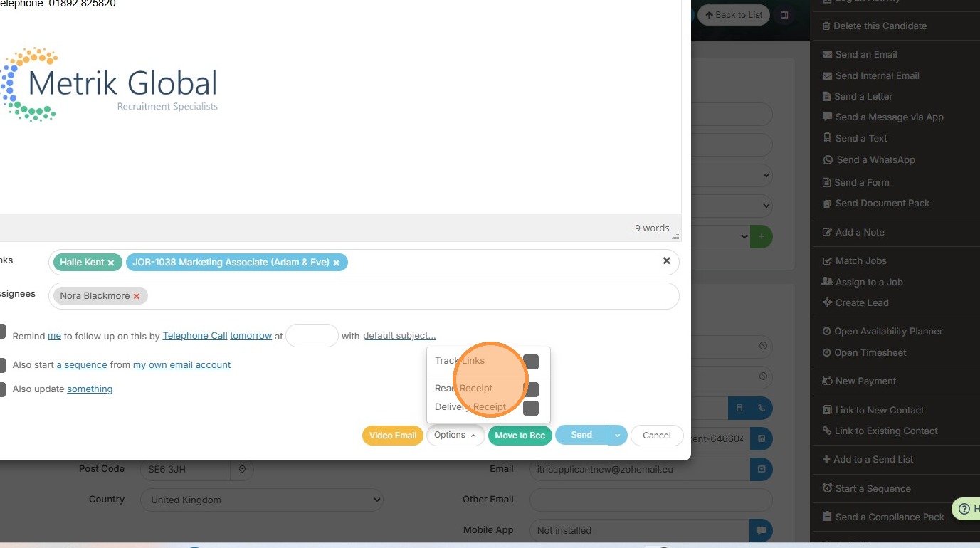Click the Post Code field
Screen dimensions: 980x548
pyautogui.click(x=185, y=470)
